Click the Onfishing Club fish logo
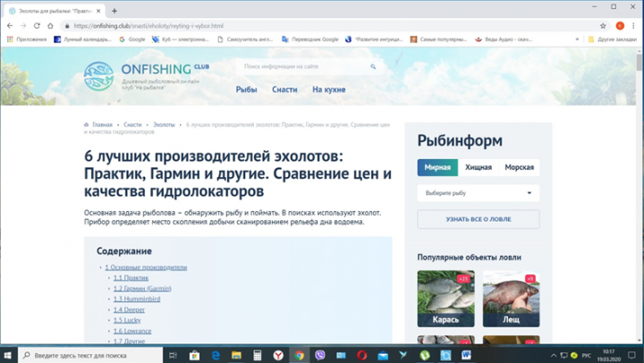This screenshot has width=644, height=363. (98, 76)
